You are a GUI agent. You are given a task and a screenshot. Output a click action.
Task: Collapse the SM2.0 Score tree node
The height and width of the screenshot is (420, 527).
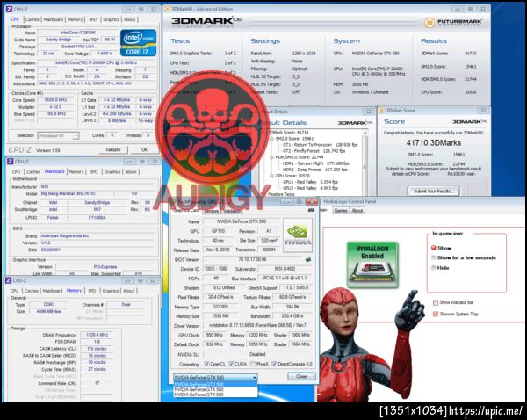click(271, 139)
